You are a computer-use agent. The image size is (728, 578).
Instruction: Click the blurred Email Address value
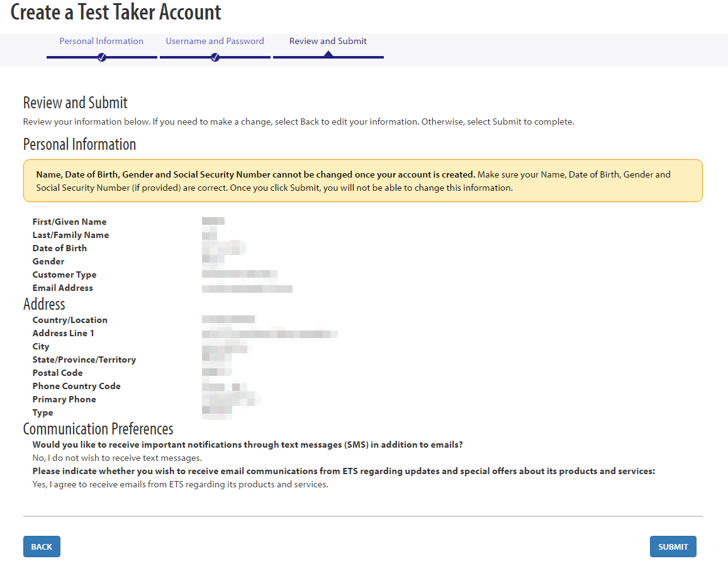click(247, 288)
